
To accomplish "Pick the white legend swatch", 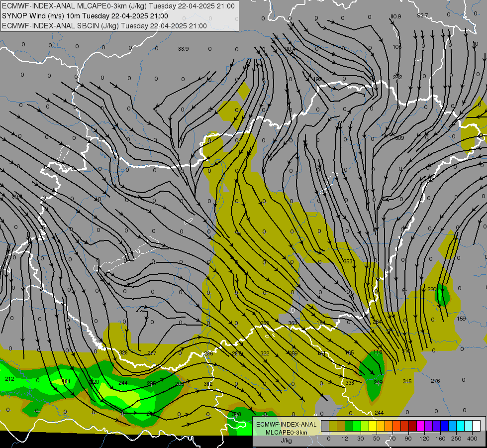I will [x=477, y=426].
